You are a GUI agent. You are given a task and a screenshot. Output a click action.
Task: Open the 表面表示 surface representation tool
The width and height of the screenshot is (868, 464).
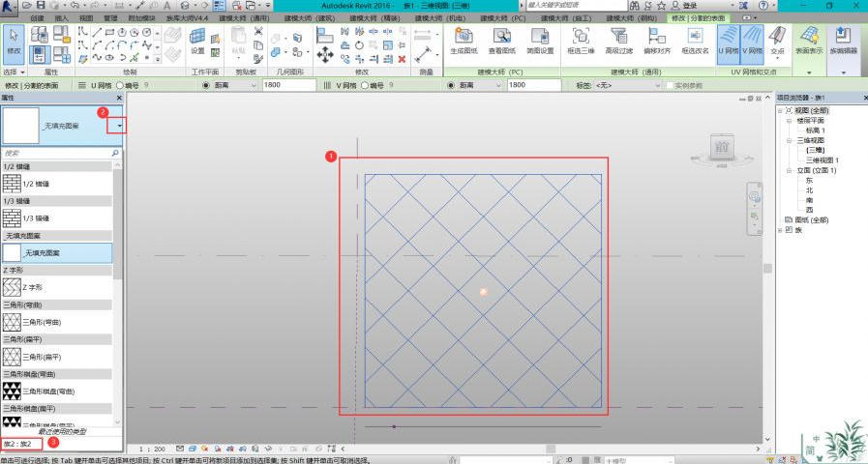tap(809, 42)
